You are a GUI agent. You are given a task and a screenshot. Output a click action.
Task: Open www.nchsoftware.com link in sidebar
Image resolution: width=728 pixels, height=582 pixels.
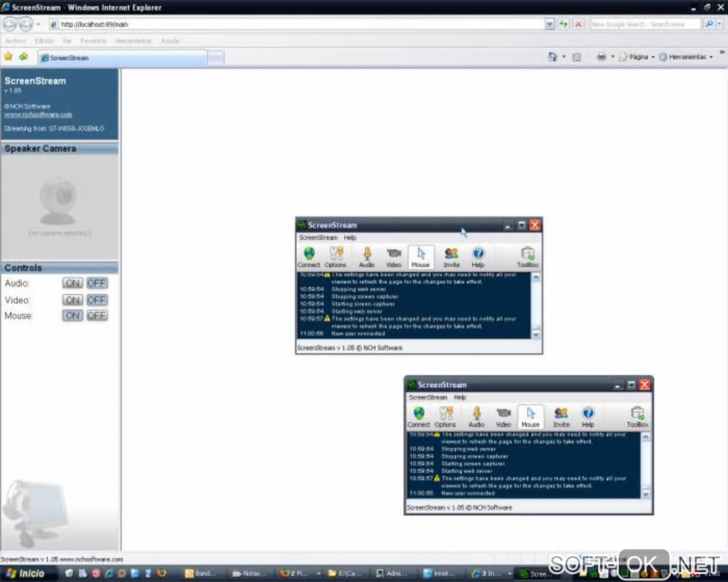point(38,114)
